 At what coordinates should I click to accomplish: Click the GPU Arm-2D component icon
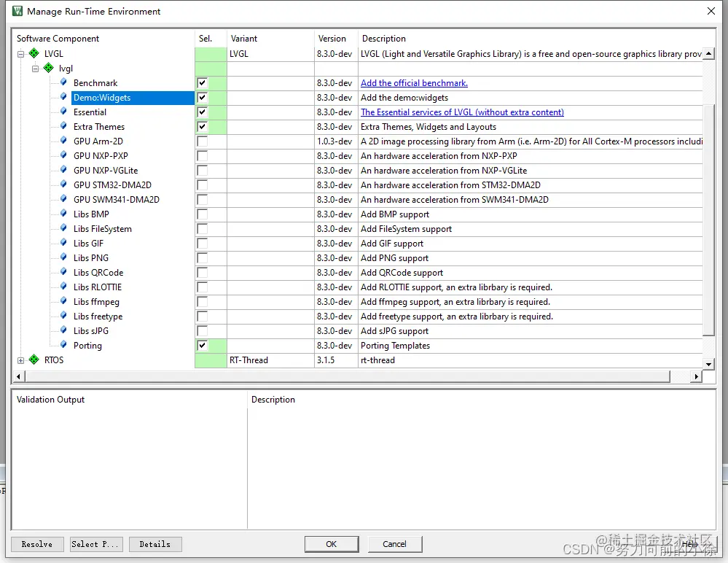[x=63, y=141]
